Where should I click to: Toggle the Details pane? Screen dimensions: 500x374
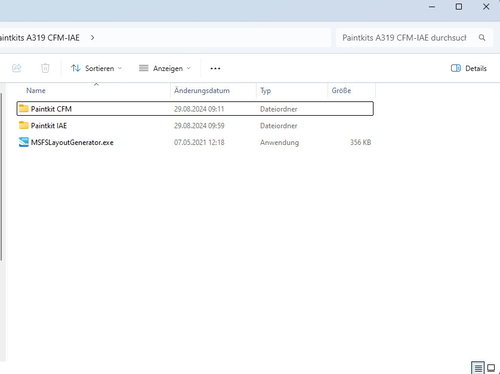pos(469,68)
